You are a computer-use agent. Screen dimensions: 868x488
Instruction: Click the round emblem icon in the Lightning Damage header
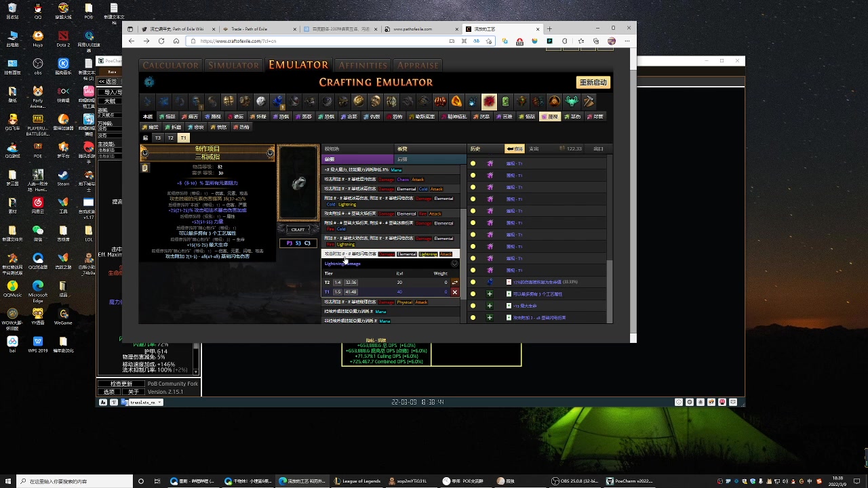(x=454, y=263)
